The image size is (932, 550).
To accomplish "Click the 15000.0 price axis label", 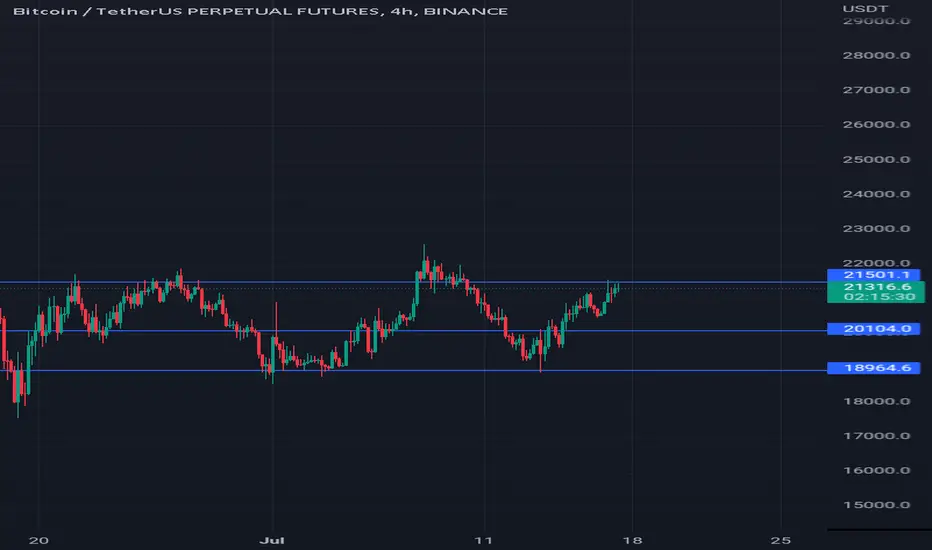I will pyautogui.click(x=876, y=505).
